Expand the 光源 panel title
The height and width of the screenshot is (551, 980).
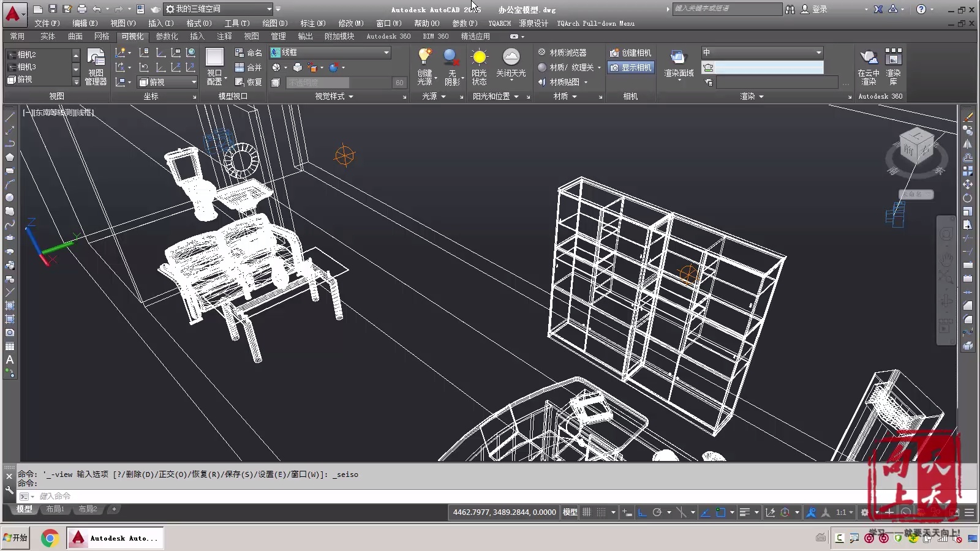(x=434, y=96)
